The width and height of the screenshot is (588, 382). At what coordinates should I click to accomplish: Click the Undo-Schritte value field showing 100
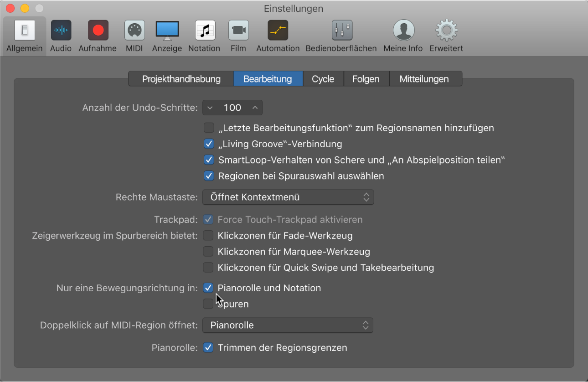(x=232, y=108)
